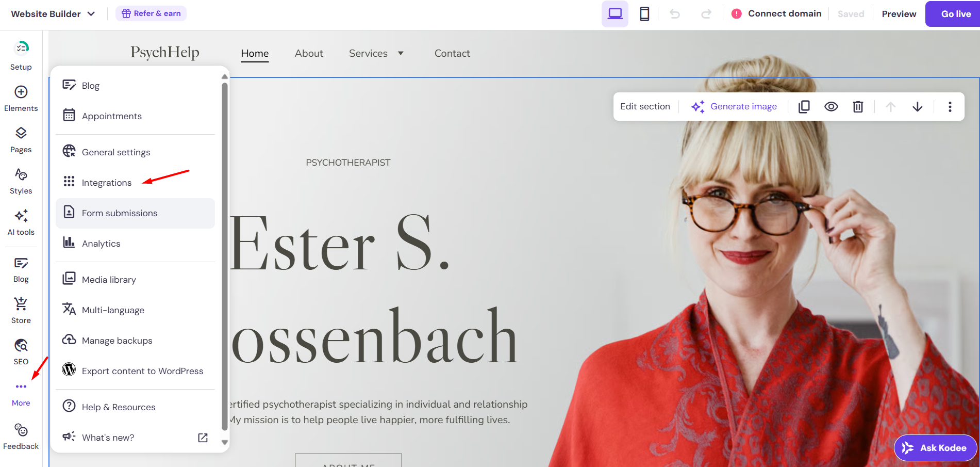Redo the last action
This screenshot has width=980, height=467.
(706, 14)
